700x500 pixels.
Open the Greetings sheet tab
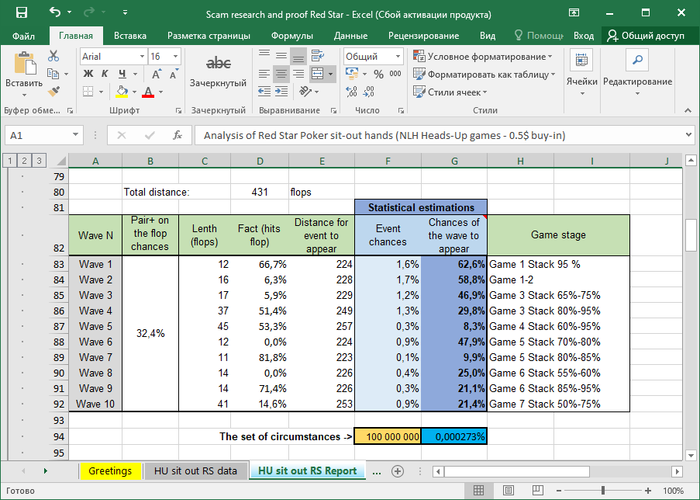(x=110, y=471)
